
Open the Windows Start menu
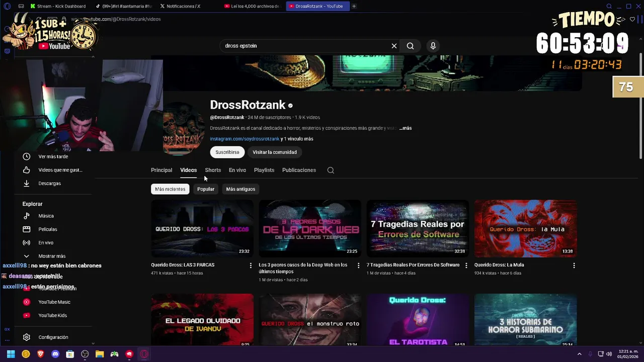point(11,354)
